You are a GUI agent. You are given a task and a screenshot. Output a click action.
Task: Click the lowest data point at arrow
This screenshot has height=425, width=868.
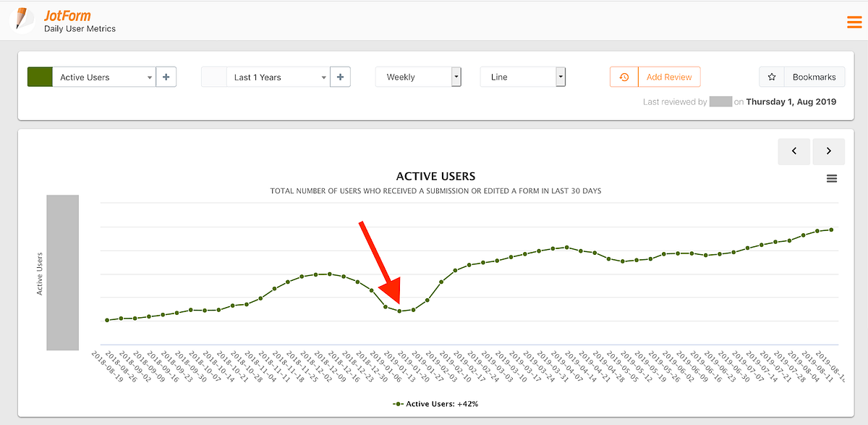(399, 311)
